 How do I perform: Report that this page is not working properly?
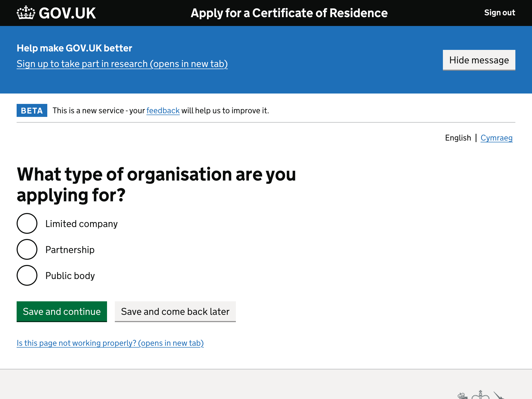point(110,343)
